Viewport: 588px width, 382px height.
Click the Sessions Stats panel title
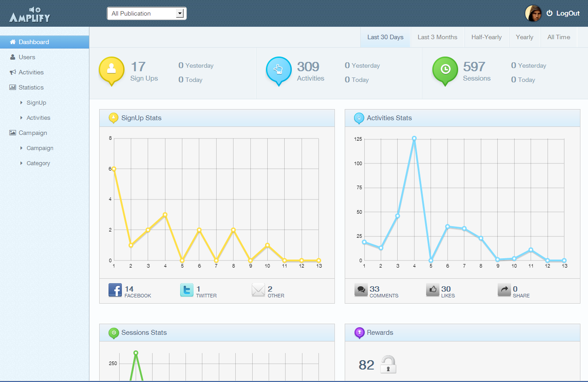(x=144, y=333)
